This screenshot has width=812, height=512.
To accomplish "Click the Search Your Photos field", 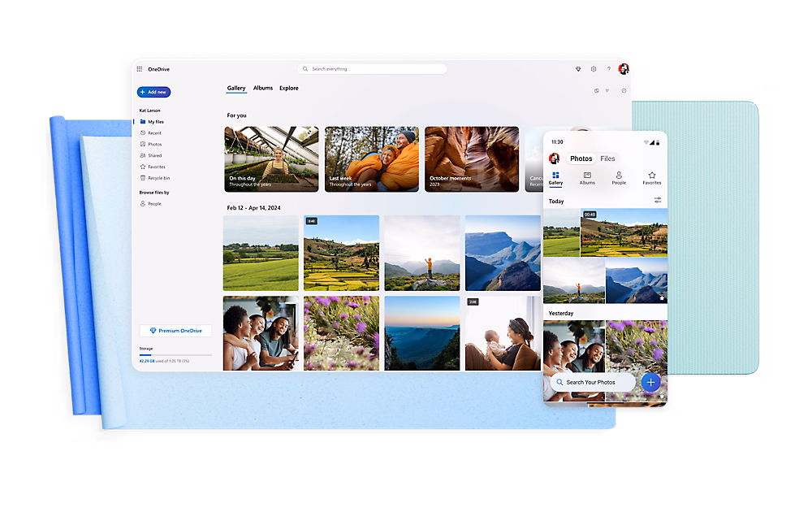I will click(x=593, y=383).
